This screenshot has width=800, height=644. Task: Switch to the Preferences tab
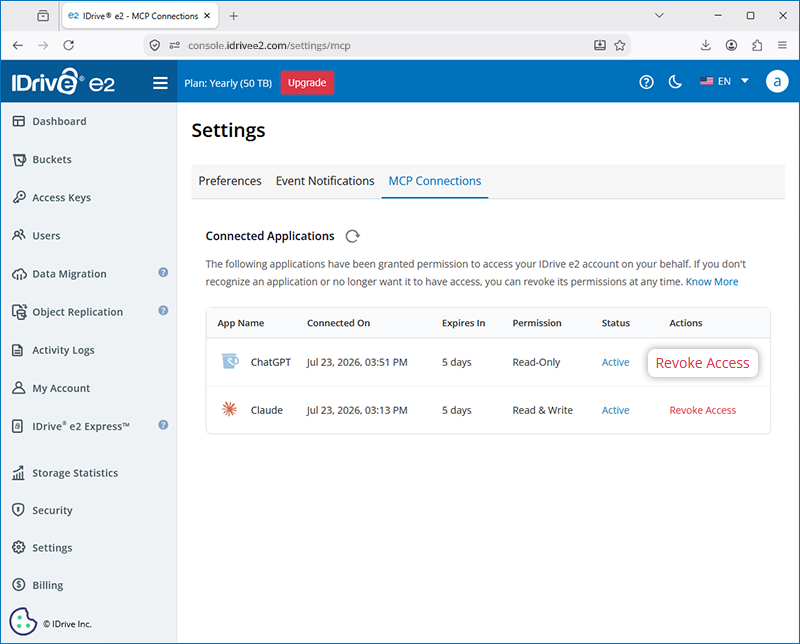pyautogui.click(x=230, y=181)
